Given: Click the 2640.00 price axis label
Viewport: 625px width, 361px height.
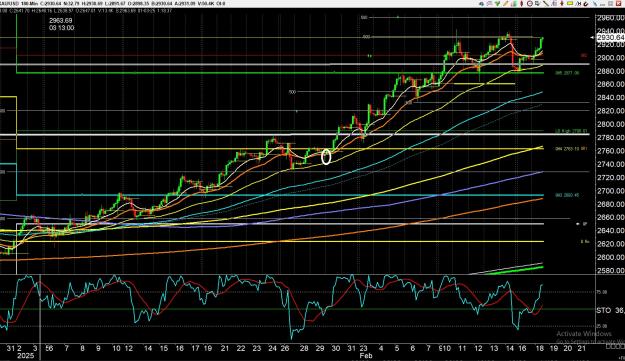Looking at the screenshot, I should click(x=610, y=230).
